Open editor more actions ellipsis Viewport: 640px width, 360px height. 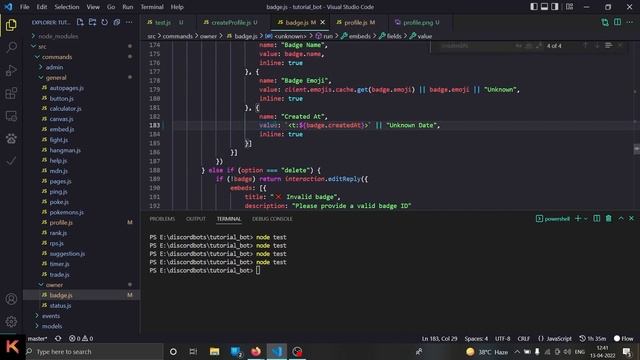(x=630, y=22)
